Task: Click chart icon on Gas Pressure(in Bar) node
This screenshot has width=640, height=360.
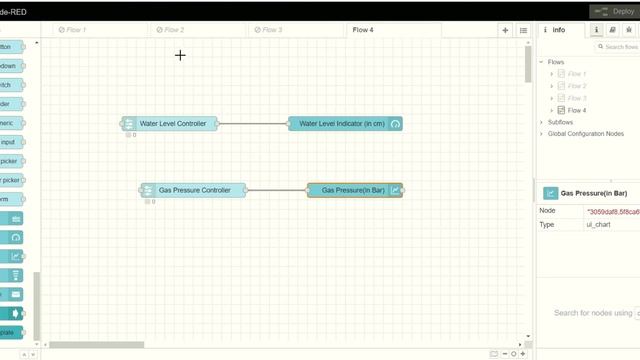Action: (395, 190)
